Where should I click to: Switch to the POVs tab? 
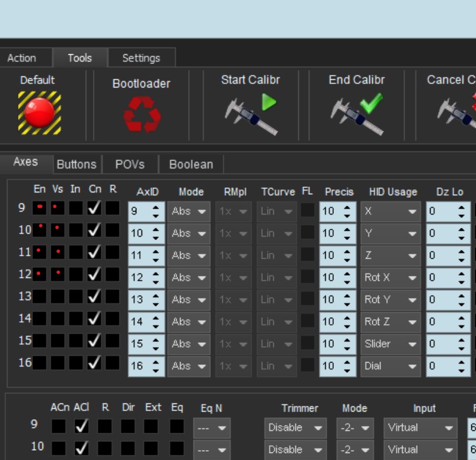(x=129, y=164)
